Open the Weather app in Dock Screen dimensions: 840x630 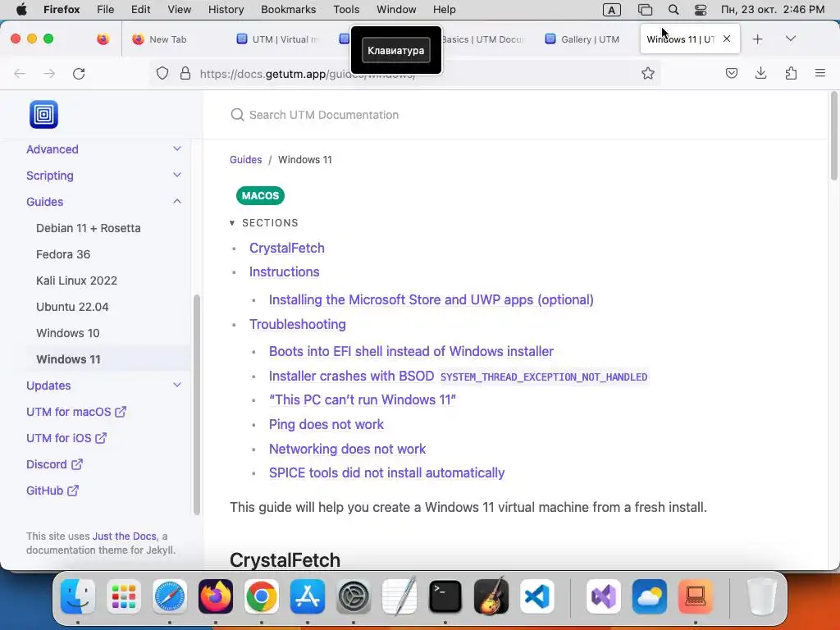[650, 596]
